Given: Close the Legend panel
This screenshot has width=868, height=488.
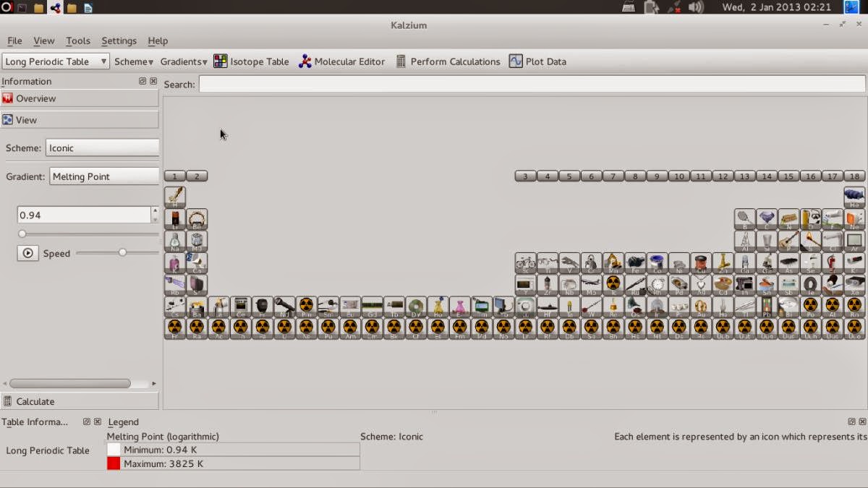Looking at the screenshot, I should click(862, 421).
